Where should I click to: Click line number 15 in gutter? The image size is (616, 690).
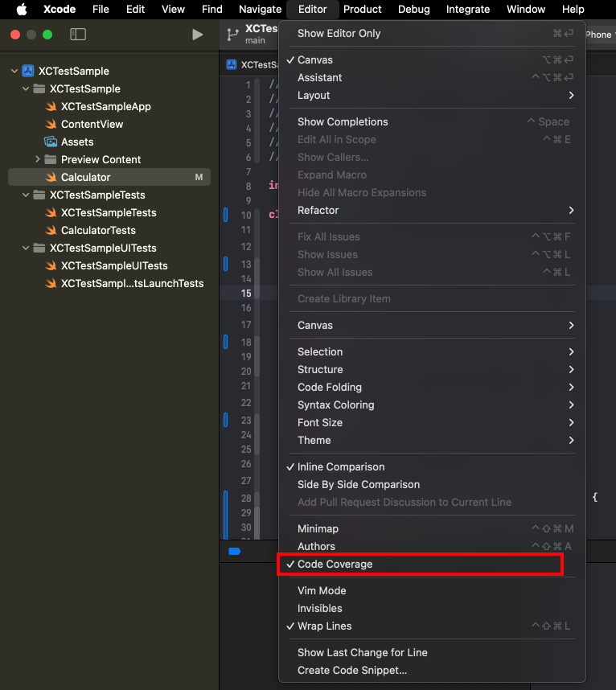pyautogui.click(x=246, y=293)
